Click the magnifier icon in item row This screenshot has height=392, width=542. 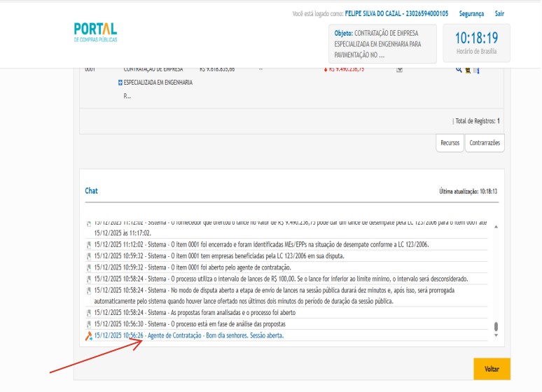[459, 69]
